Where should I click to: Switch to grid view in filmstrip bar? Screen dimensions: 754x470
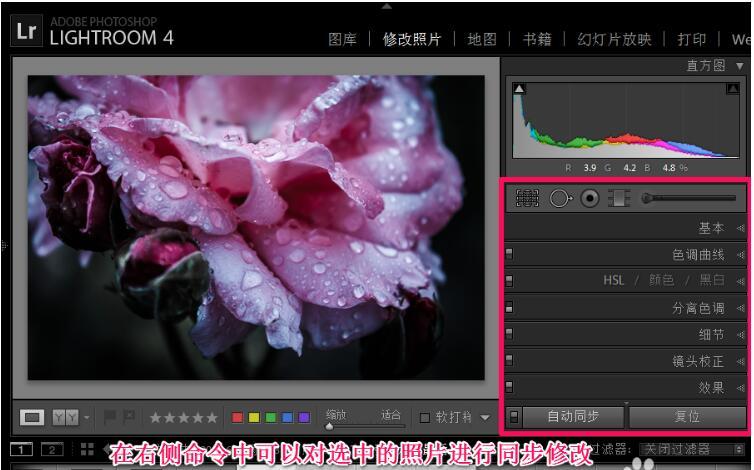(87, 449)
